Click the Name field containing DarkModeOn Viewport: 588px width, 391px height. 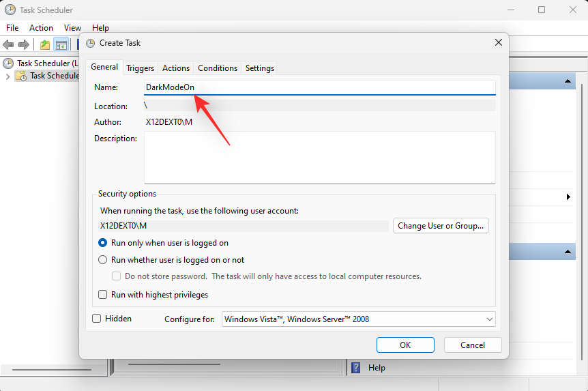coord(320,87)
